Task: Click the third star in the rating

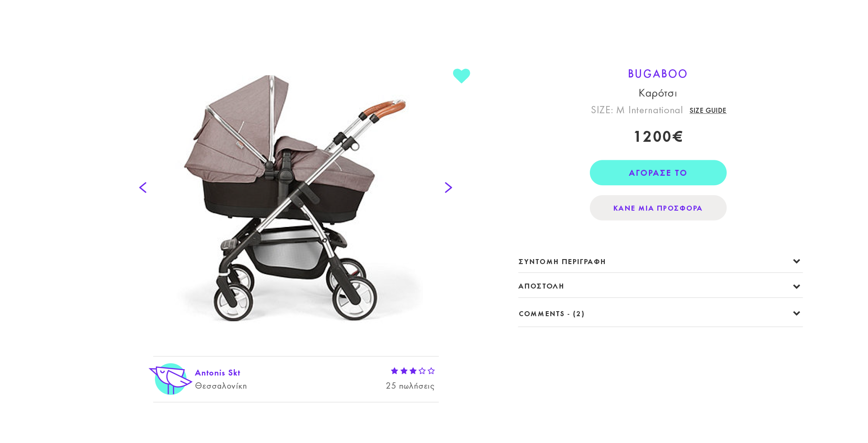Action: coord(413,371)
